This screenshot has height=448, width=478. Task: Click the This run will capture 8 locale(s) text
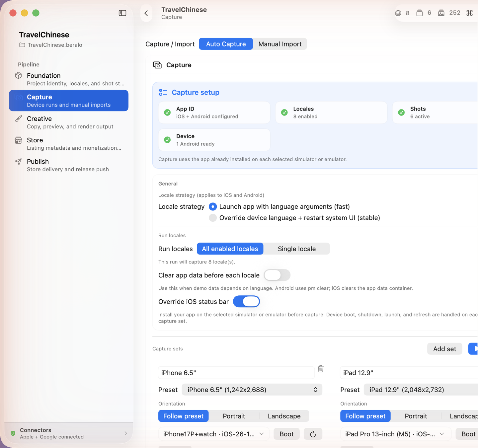pyautogui.click(x=197, y=262)
